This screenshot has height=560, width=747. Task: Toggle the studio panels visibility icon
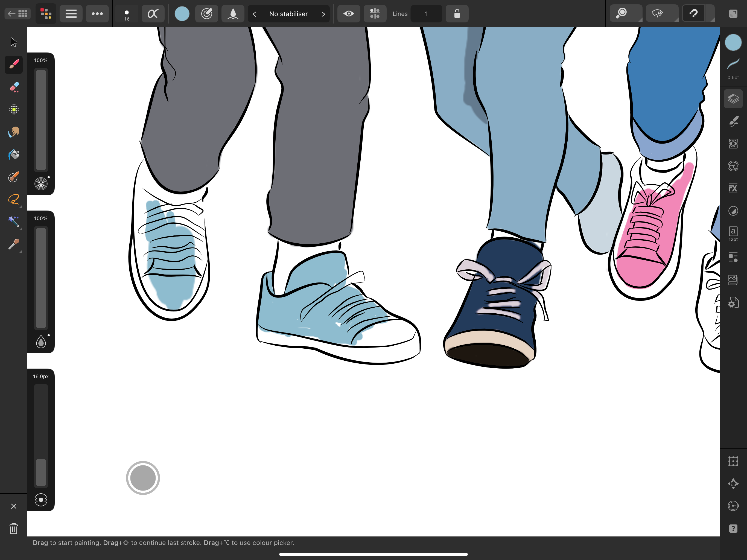coord(733,14)
